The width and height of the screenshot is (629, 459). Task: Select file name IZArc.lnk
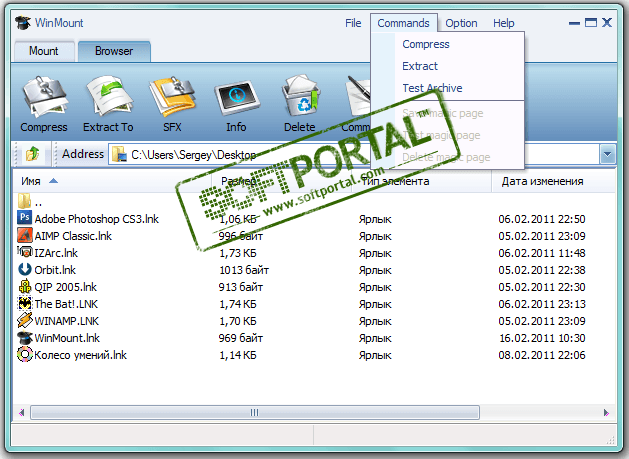coord(56,253)
